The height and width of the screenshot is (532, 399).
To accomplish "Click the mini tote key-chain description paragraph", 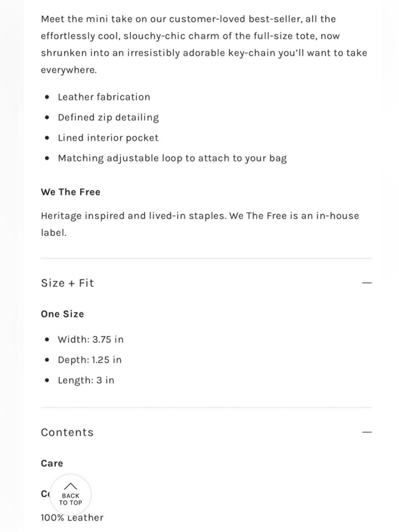I will point(204,44).
